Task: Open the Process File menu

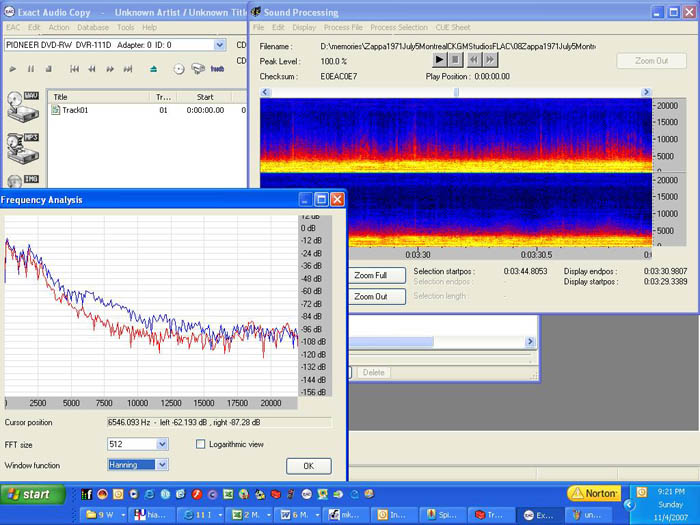Action: click(343, 28)
